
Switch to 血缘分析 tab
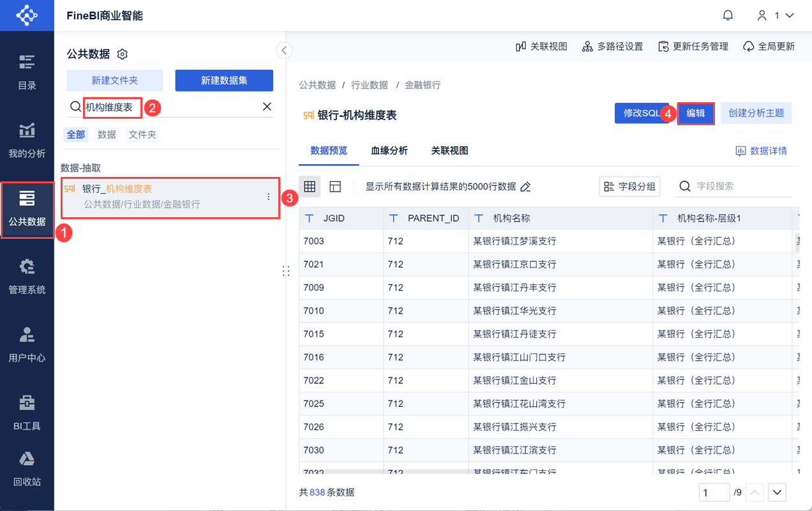(389, 151)
